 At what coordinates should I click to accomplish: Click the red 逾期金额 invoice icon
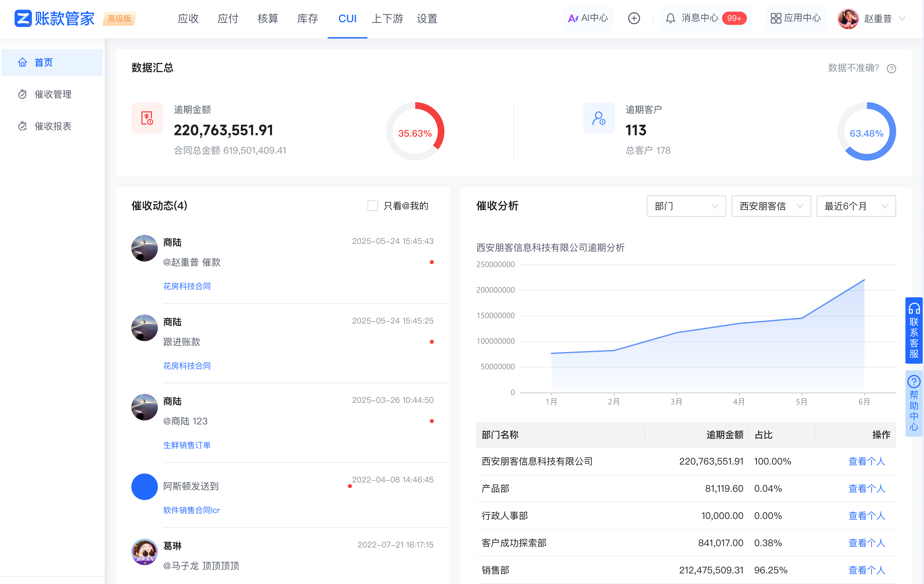click(x=147, y=118)
